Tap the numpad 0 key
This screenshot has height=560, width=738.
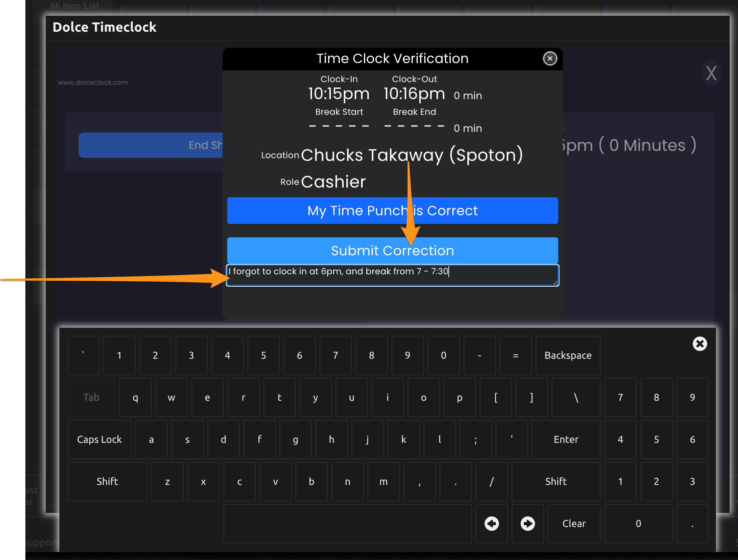[638, 523]
